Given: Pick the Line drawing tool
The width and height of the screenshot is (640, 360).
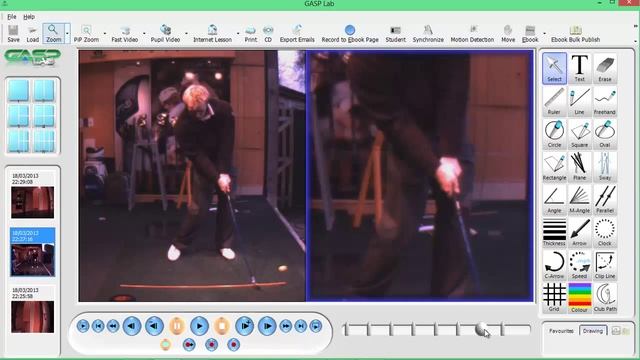Looking at the screenshot, I should coord(580,101).
